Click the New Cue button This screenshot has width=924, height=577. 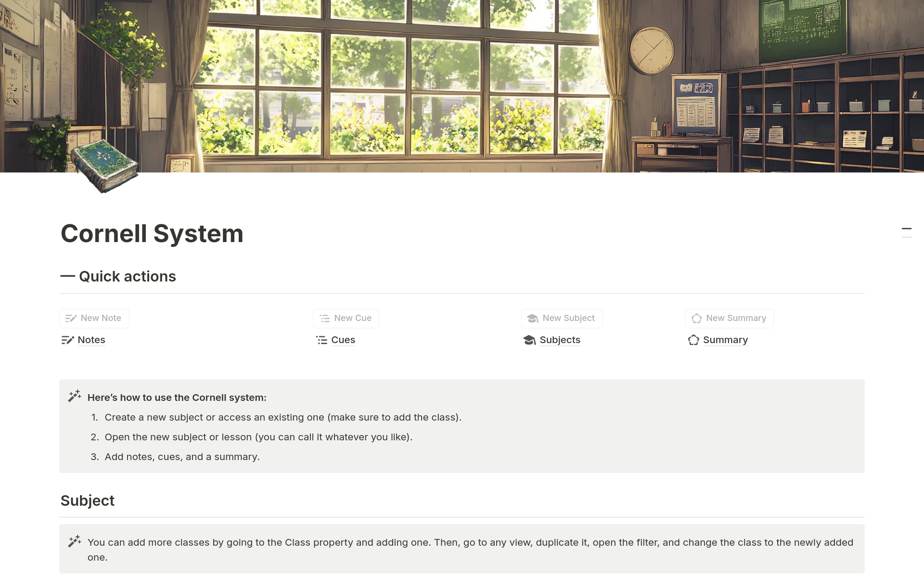pyautogui.click(x=346, y=318)
